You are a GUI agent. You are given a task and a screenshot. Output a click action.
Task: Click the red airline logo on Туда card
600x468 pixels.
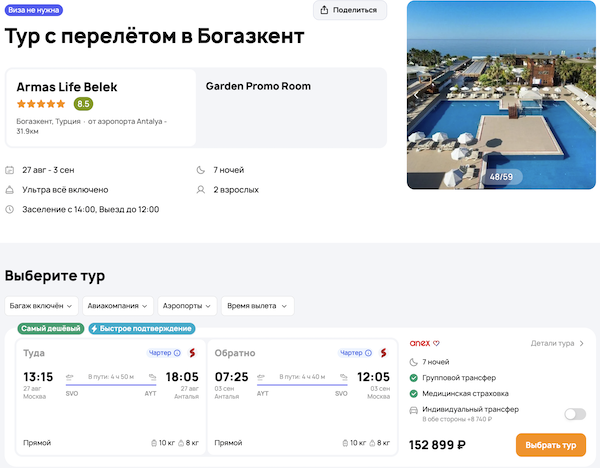(x=193, y=353)
